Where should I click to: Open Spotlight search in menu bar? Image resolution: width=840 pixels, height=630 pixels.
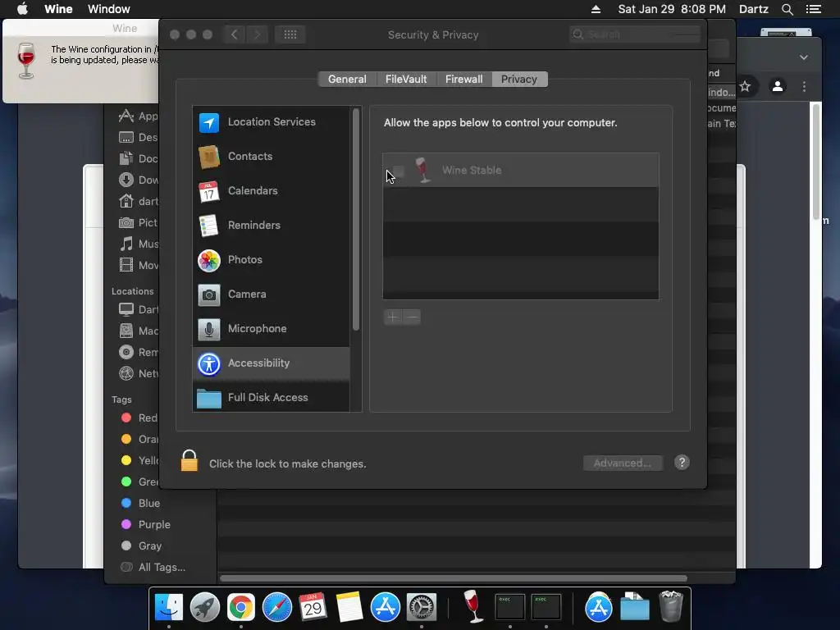tap(787, 9)
